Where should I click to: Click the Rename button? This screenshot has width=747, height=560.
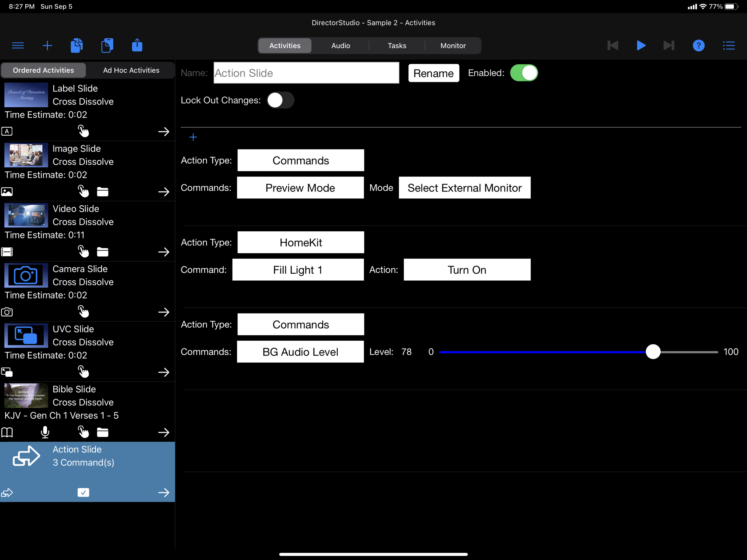click(433, 73)
